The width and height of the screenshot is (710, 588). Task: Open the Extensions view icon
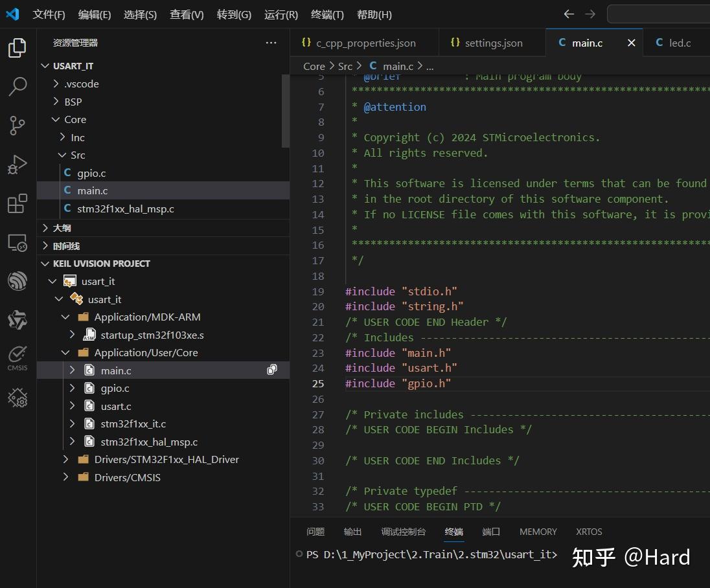[17, 203]
